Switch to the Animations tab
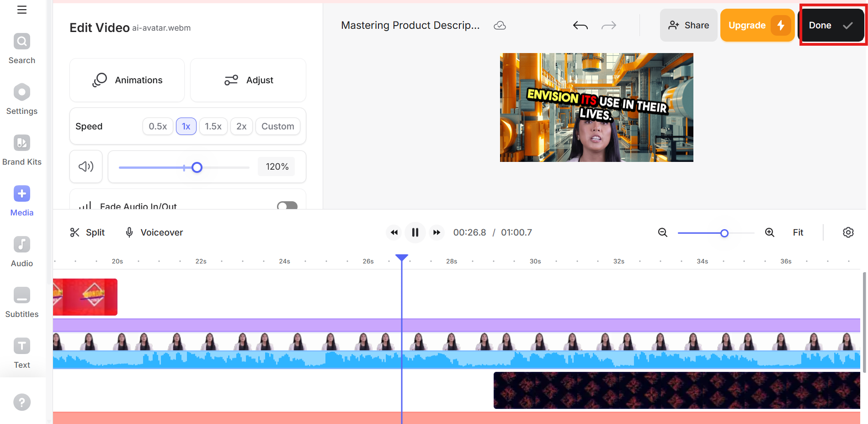The width and height of the screenshot is (868, 424). pyautogui.click(x=127, y=80)
